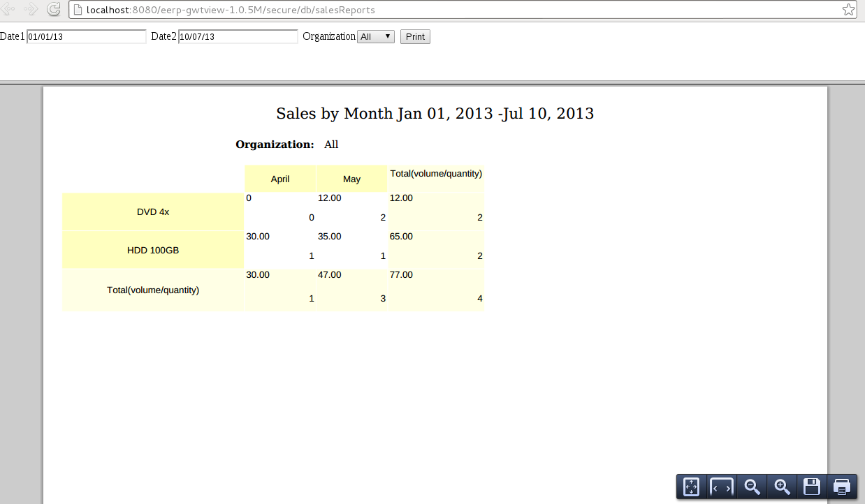This screenshot has width=865, height=504.
Task: Click the April column header
Action: (279, 179)
